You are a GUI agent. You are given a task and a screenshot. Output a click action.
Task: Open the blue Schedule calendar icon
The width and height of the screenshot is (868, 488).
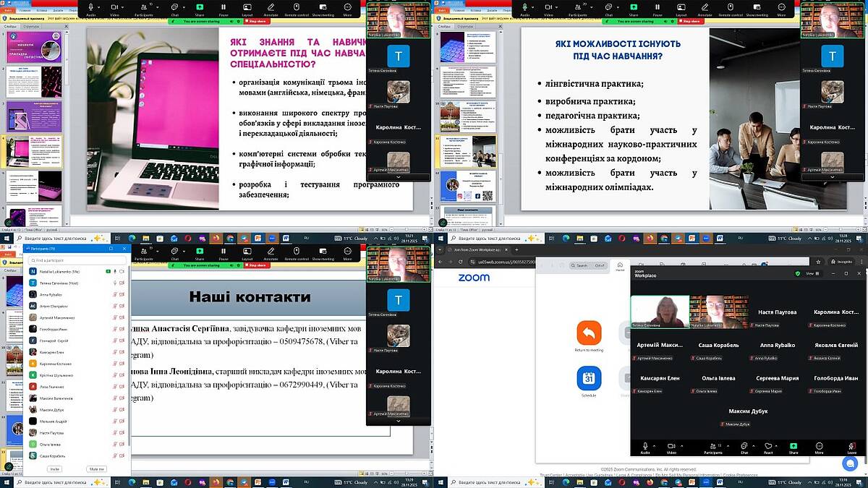(589, 378)
